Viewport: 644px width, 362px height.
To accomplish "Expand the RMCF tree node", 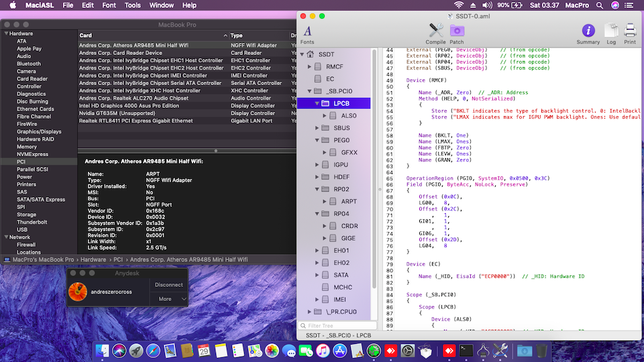I will tap(310, 66).
